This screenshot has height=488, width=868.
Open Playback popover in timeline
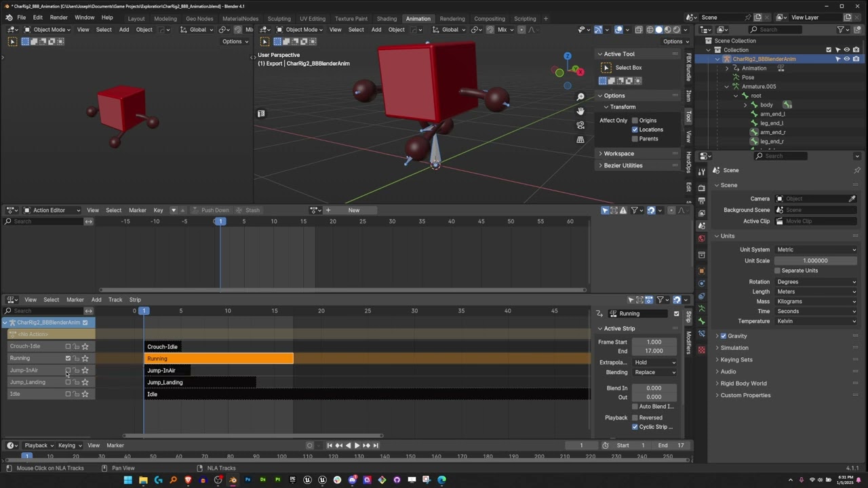pos(39,445)
